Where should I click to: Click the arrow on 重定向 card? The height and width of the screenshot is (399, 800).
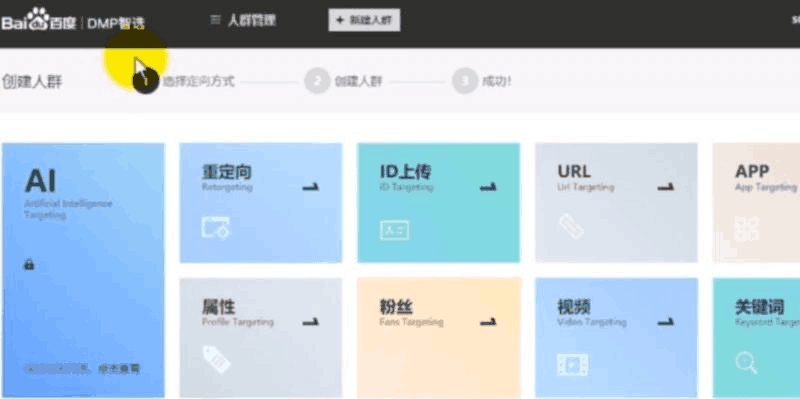coord(311,187)
